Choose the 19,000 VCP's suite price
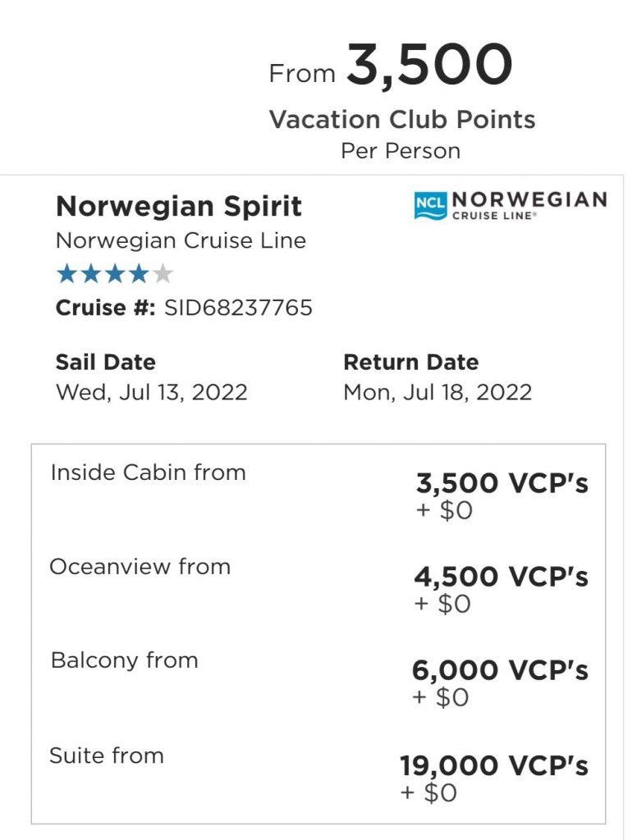This screenshot has height=840, width=637. click(494, 765)
